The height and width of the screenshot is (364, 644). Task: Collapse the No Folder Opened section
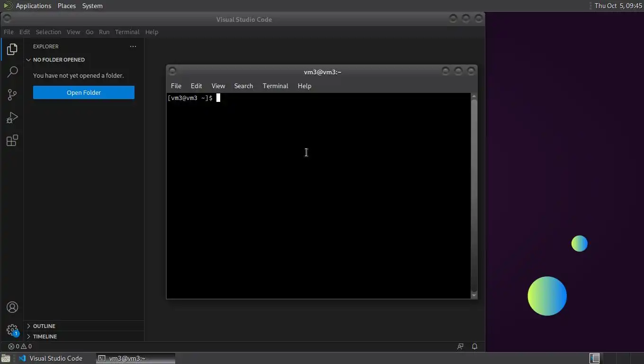(84, 60)
